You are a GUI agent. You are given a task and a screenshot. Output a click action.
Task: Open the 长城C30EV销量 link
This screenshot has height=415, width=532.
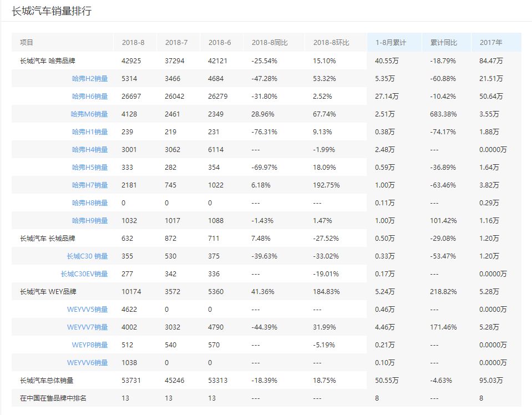tap(84, 274)
